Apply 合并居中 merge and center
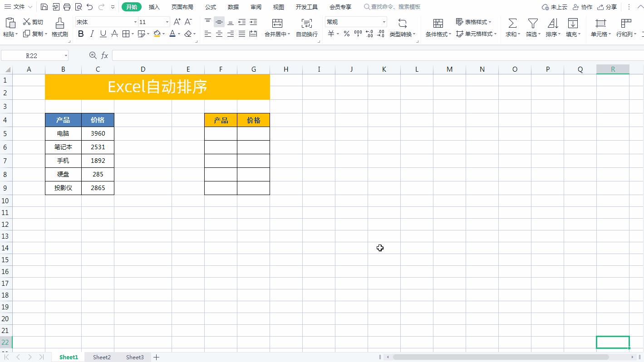 tap(278, 27)
